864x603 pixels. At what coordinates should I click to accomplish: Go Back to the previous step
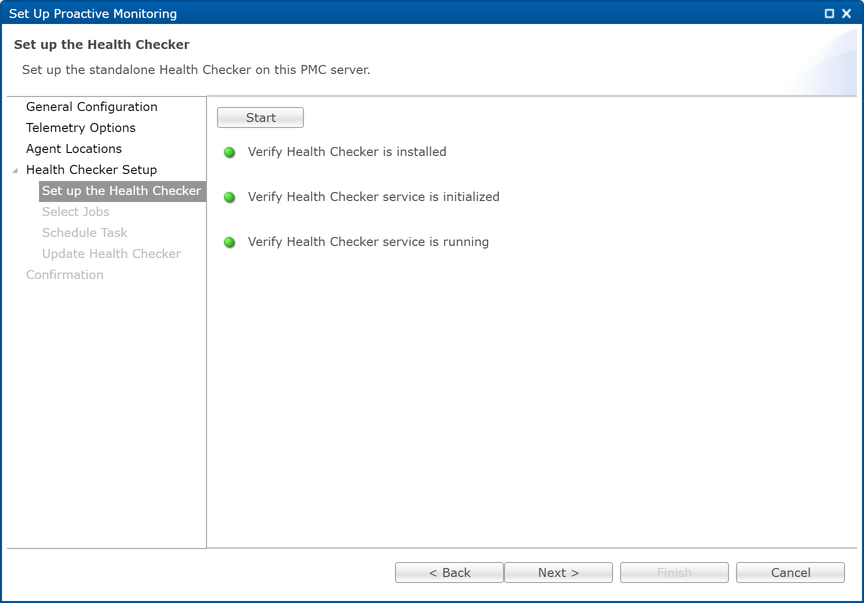pos(449,573)
